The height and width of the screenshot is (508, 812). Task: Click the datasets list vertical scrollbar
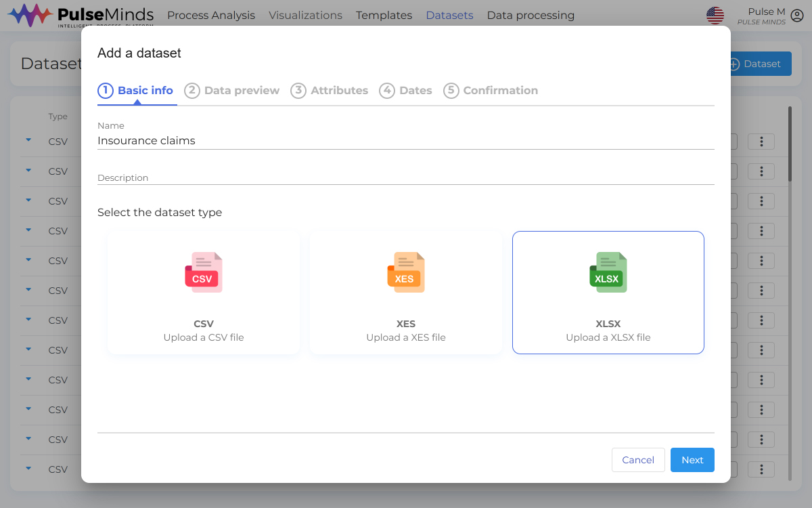pyautogui.click(x=790, y=144)
